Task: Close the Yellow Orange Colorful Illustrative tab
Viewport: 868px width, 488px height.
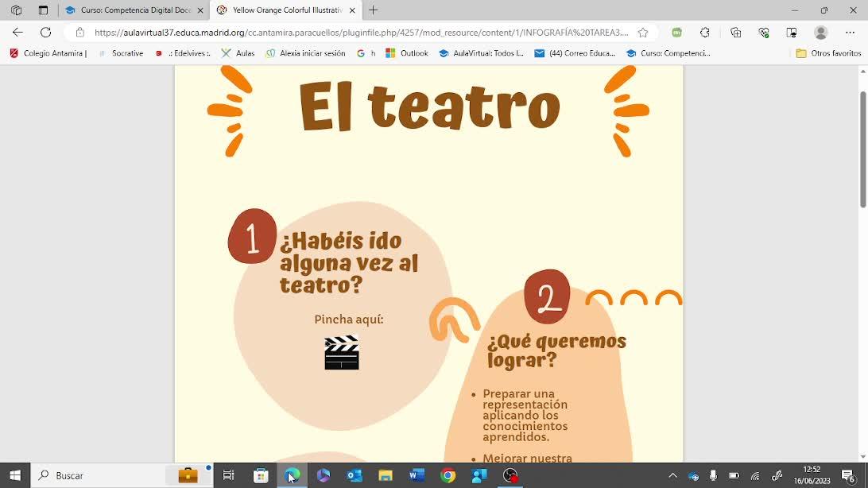Action: [352, 10]
